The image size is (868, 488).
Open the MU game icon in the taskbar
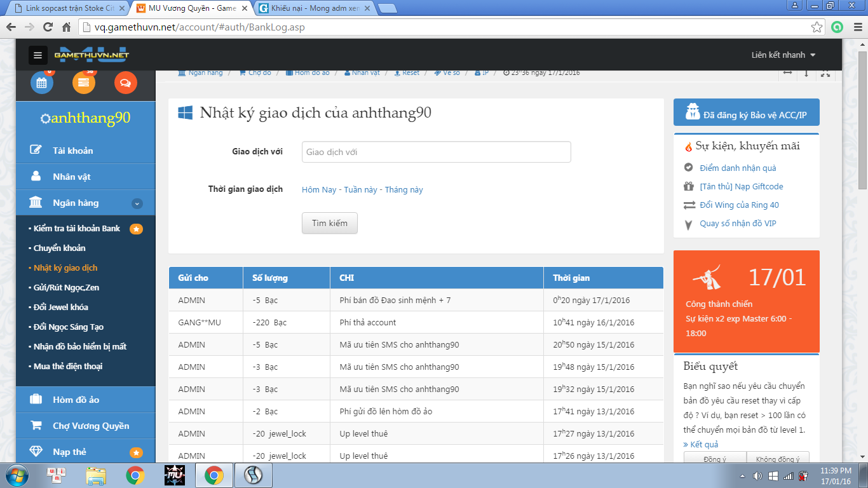point(174,475)
